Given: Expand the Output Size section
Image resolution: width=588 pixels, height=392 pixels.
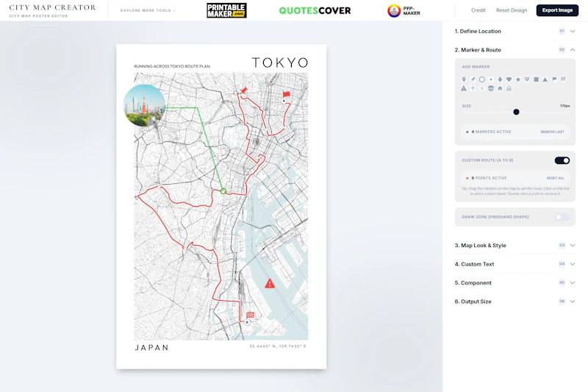Looking at the screenshot, I should coord(514,302).
